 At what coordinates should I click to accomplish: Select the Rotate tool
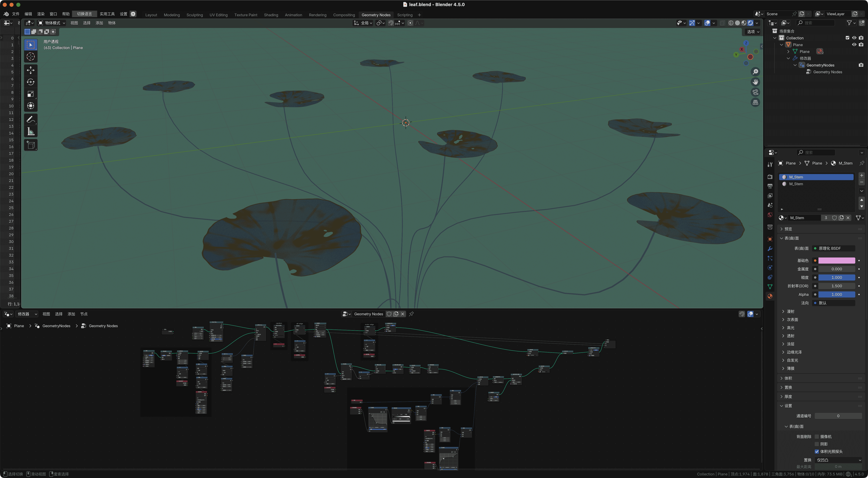[x=31, y=82]
